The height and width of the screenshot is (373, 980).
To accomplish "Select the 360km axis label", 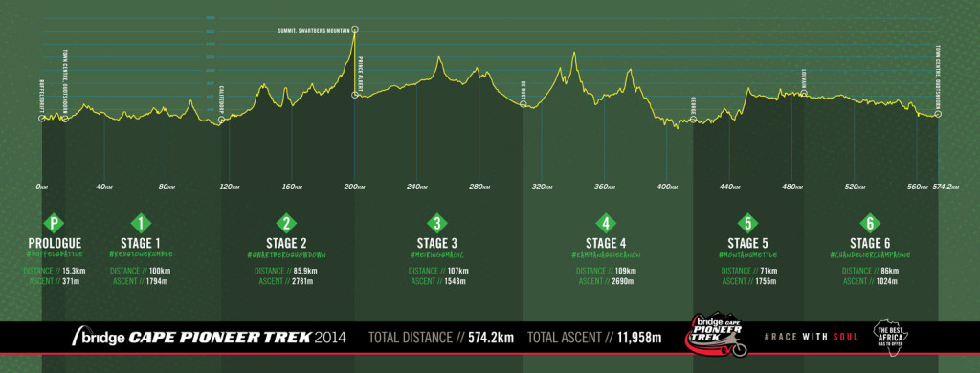I will click(605, 186).
